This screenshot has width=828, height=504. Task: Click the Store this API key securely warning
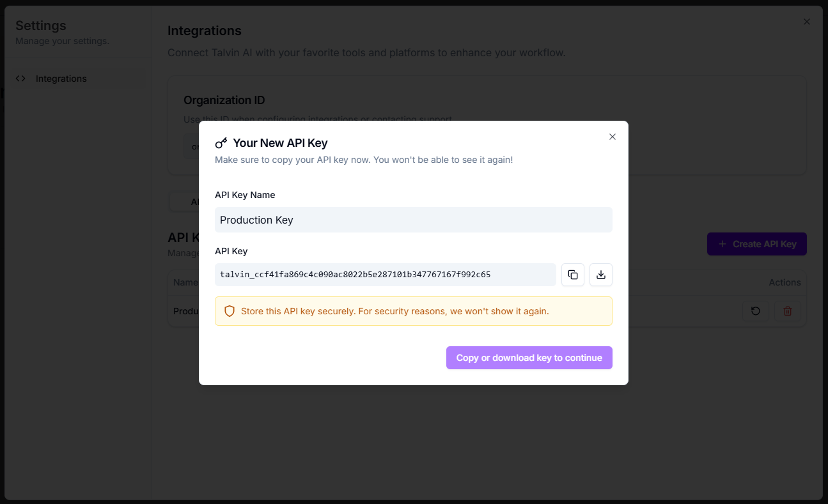(414, 311)
